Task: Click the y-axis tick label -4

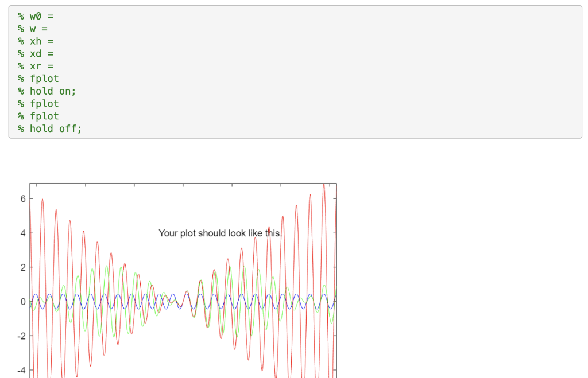Action: (21, 371)
